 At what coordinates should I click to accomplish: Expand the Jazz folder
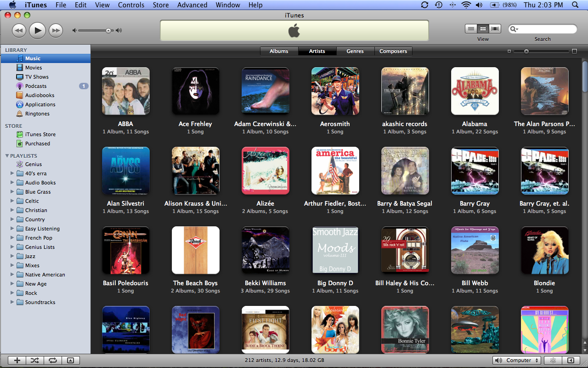point(12,256)
